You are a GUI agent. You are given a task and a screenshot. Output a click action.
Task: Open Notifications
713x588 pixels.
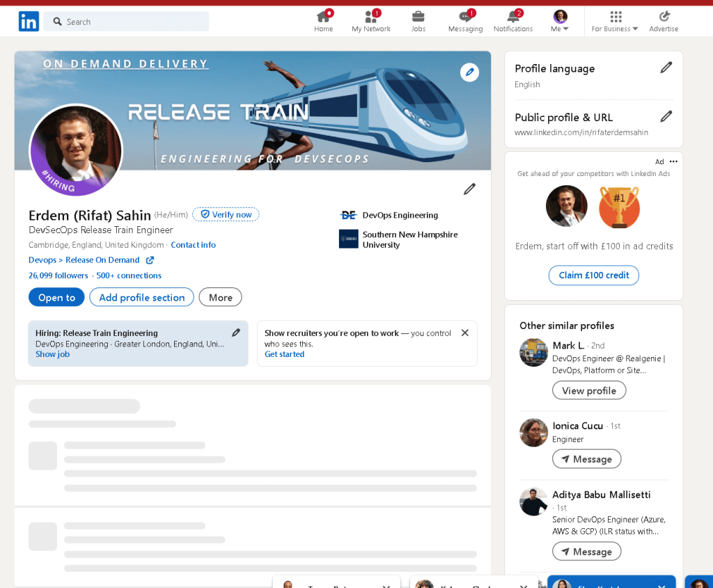click(x=513, y=22)
